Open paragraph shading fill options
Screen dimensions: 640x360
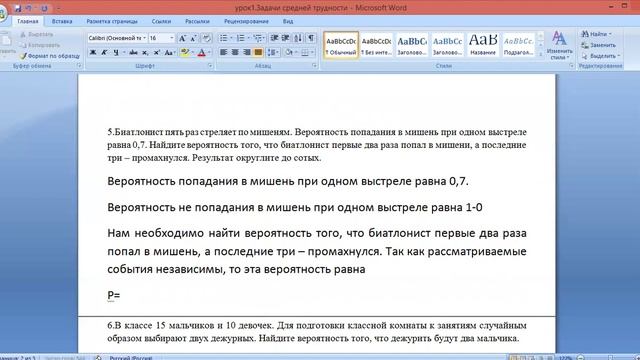(289, 53)
